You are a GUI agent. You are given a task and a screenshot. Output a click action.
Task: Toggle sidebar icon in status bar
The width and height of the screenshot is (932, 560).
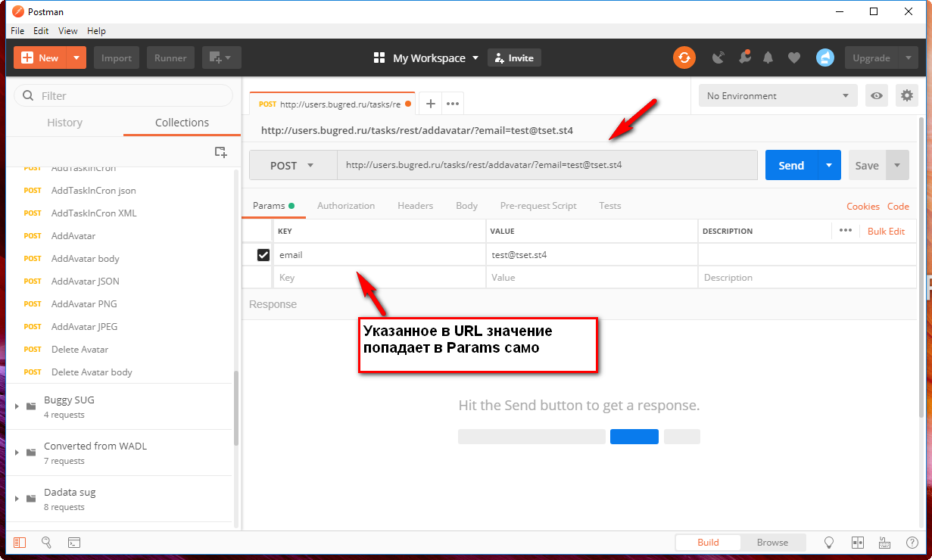tap(20, 542)
